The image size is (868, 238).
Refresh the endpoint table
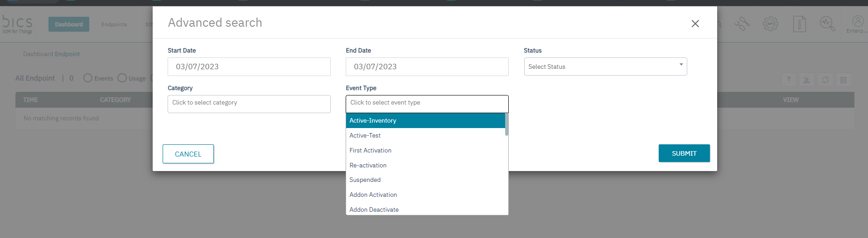pos(825,80)
